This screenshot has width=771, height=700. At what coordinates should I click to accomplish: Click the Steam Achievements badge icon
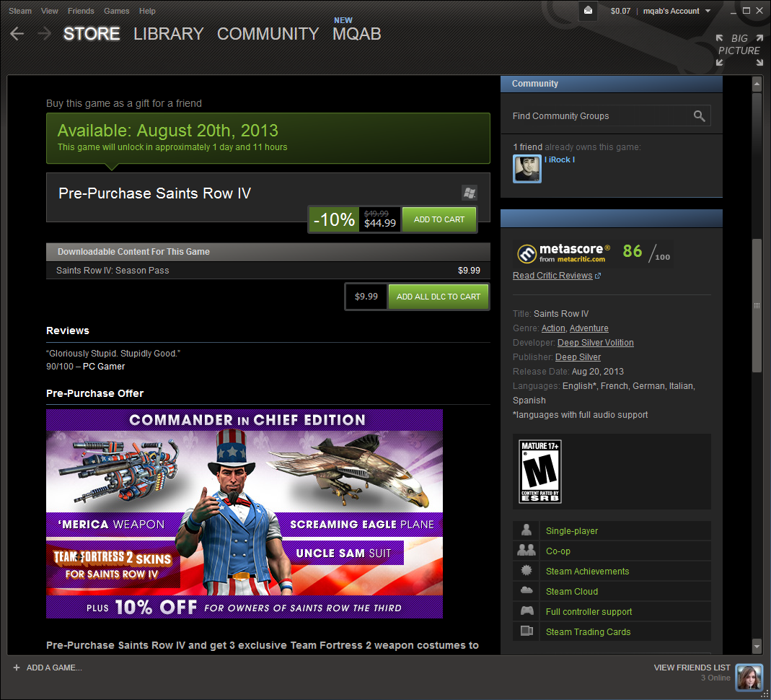(526, 571)
